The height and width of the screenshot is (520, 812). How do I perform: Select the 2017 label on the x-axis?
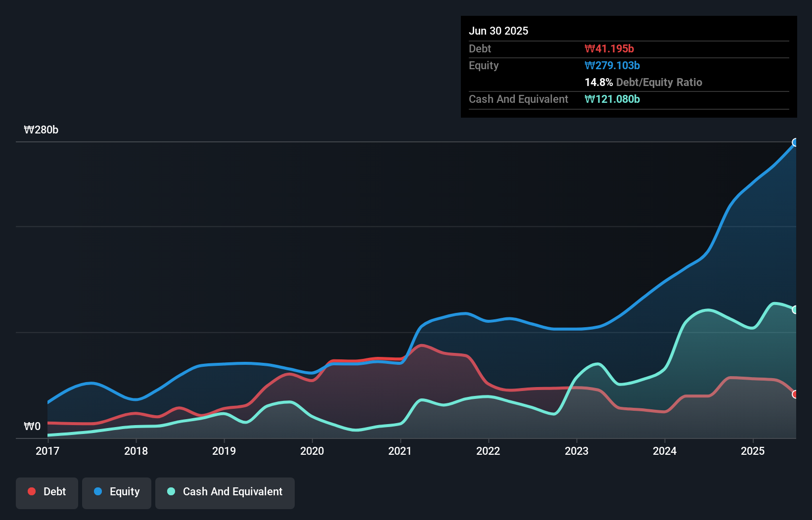(47, 451)
